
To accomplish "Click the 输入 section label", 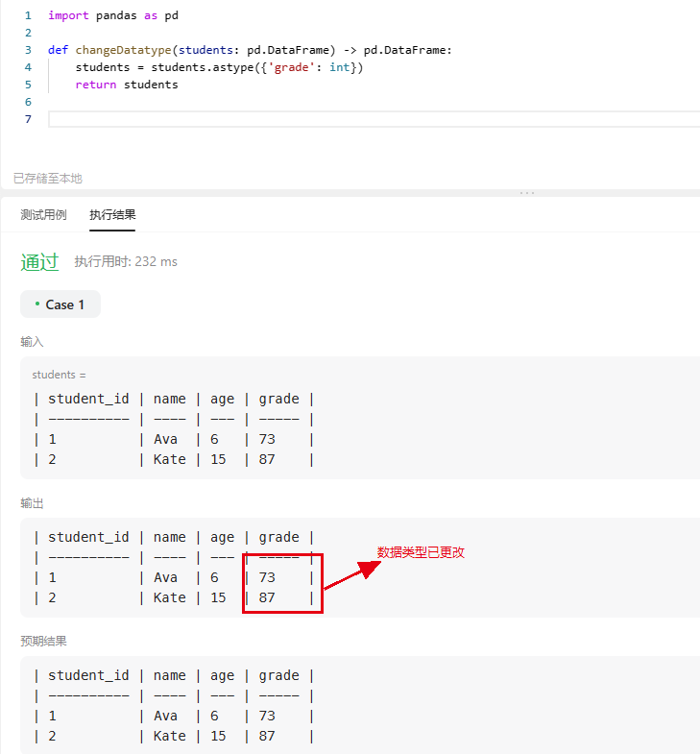I will (x=32, y=342).
